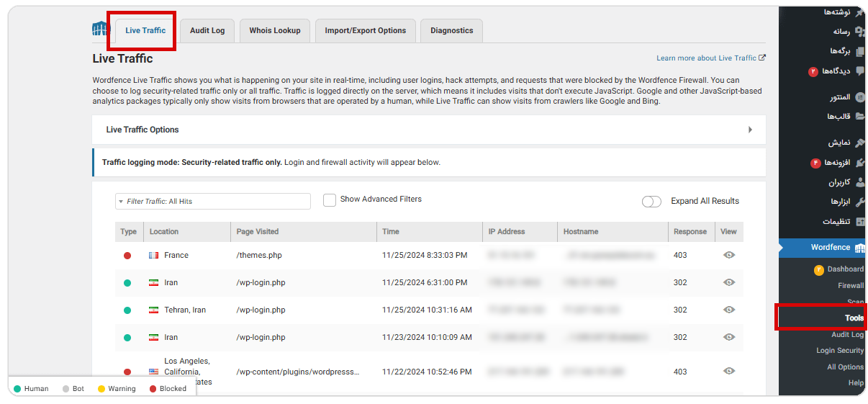
Task: Open the Learn more about Live Traffic link
Action: pyautogui.click(x=706, y=58)
